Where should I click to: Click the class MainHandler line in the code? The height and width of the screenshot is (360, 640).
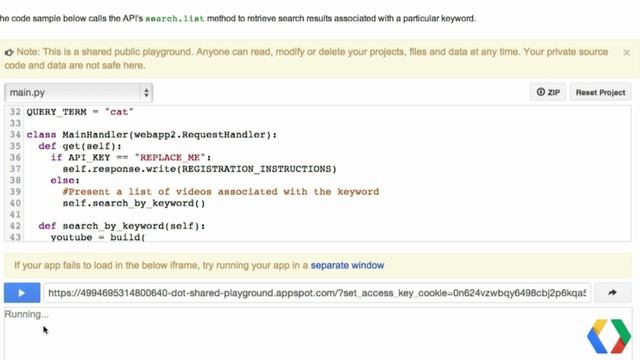tap(152, 135)
